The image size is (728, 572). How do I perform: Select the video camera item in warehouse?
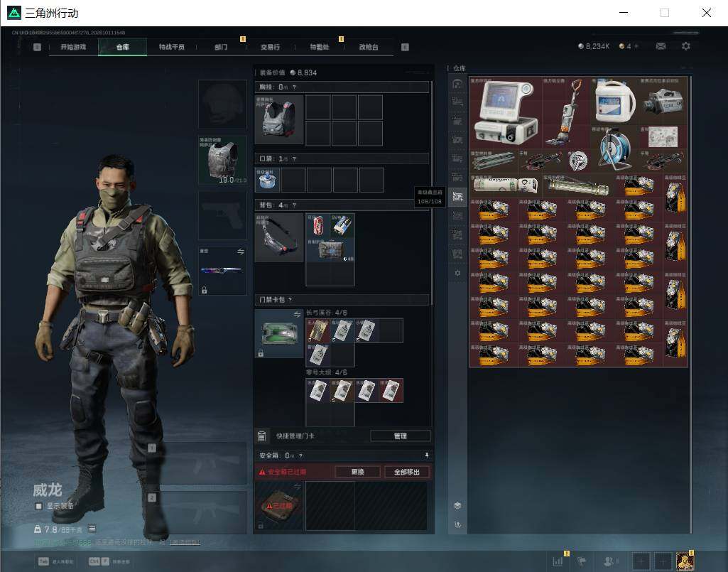[x=663, y=101]
